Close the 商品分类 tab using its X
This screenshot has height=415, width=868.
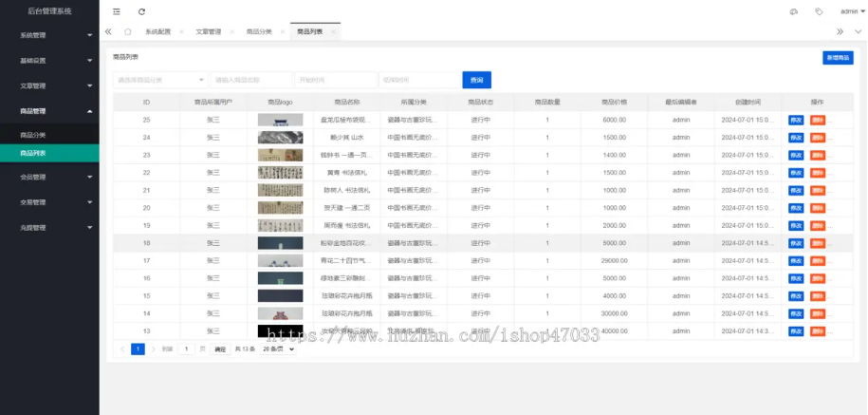283,31
